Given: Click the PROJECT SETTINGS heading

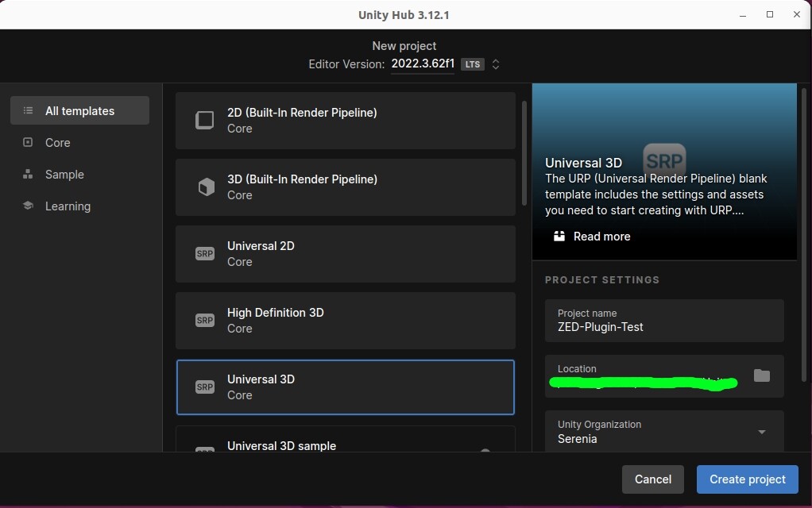Looking at the screenshot, I should pyautogui.click(x=601, y=280).
